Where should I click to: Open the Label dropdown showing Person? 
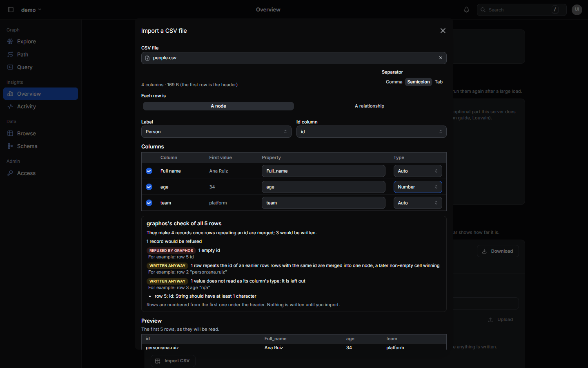click(216, 132)
